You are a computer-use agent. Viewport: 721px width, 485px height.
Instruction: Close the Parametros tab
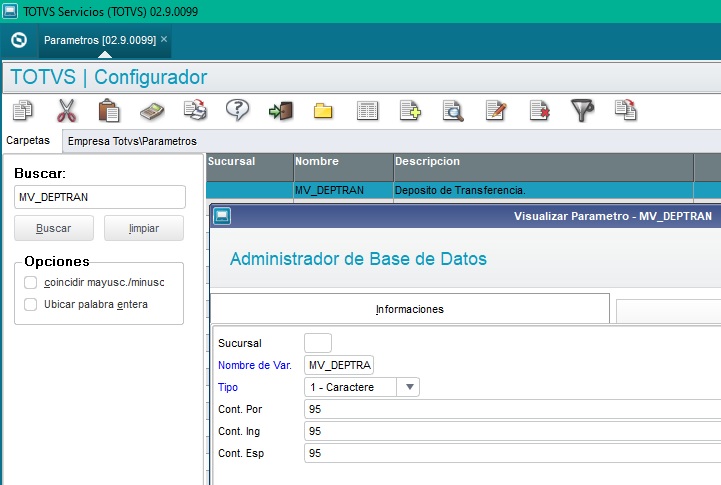tap(164, 39)
